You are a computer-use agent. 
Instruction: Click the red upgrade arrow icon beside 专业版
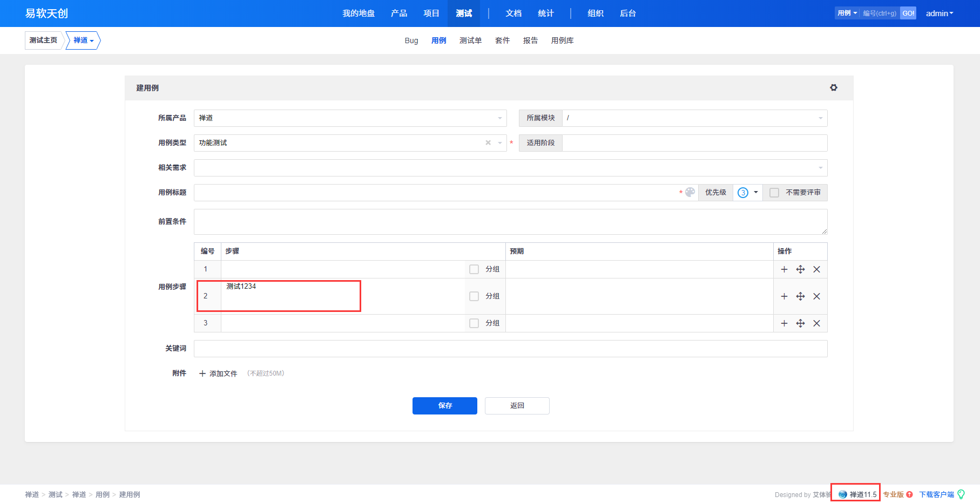(x=909, y=494)
